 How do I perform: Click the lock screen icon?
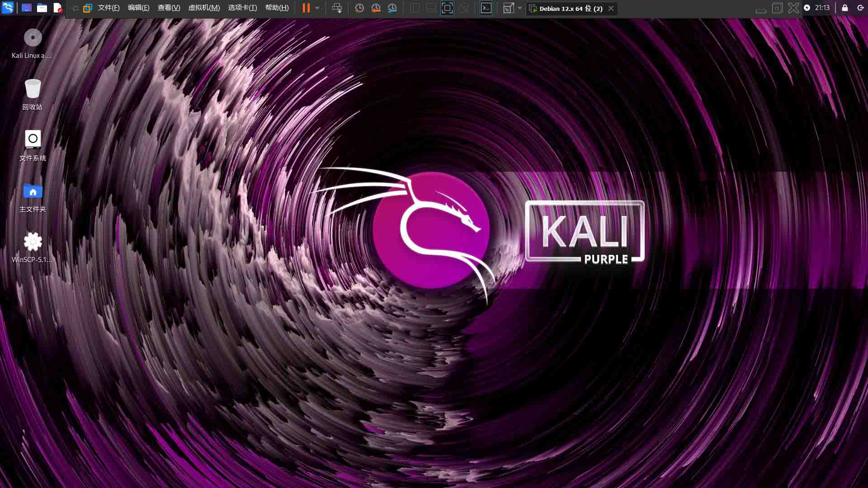coord(844,8)
